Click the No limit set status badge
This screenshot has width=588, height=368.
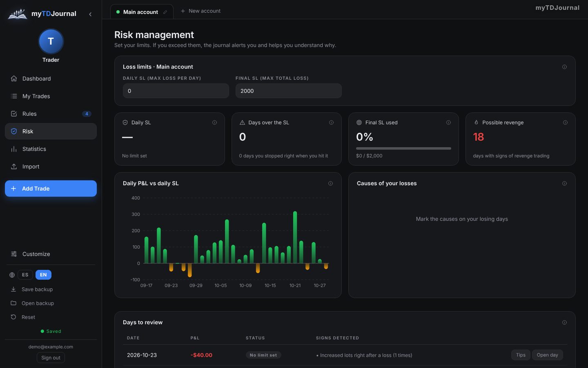(x=263, y=355)
